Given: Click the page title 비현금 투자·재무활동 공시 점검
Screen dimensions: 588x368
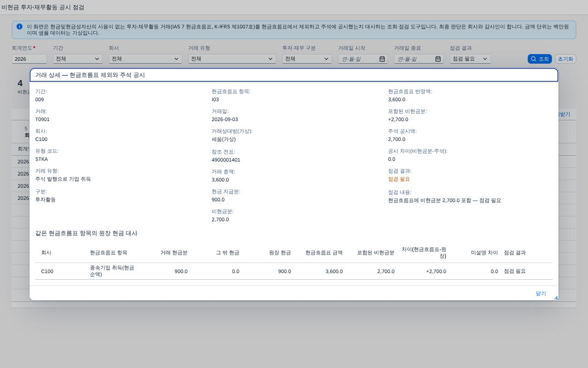Looking at the screenshot, I should [x=43, y=7].
